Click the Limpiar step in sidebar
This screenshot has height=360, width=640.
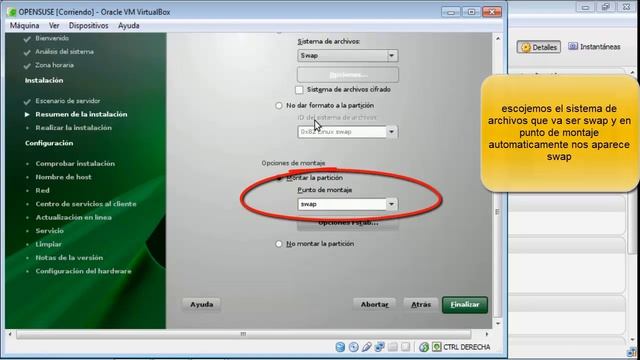click(49, 244)
